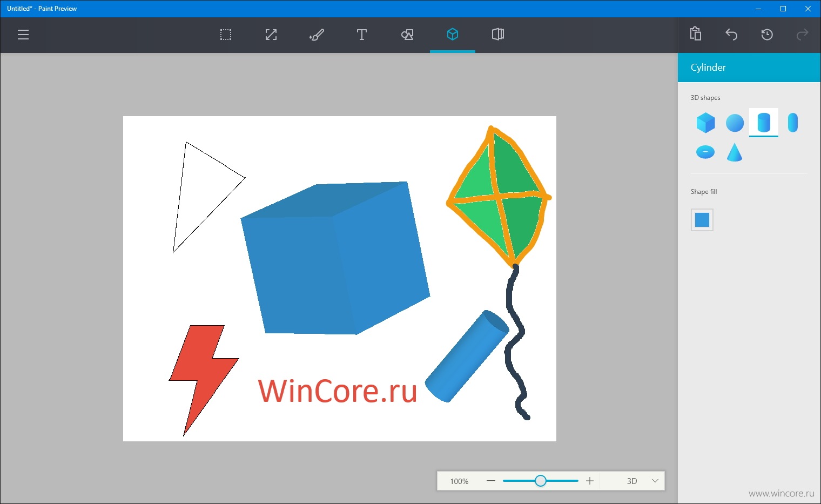Click the Paste clipboard icon
Viewport: 821px width, 504px height.
click(x=696, y=33)
